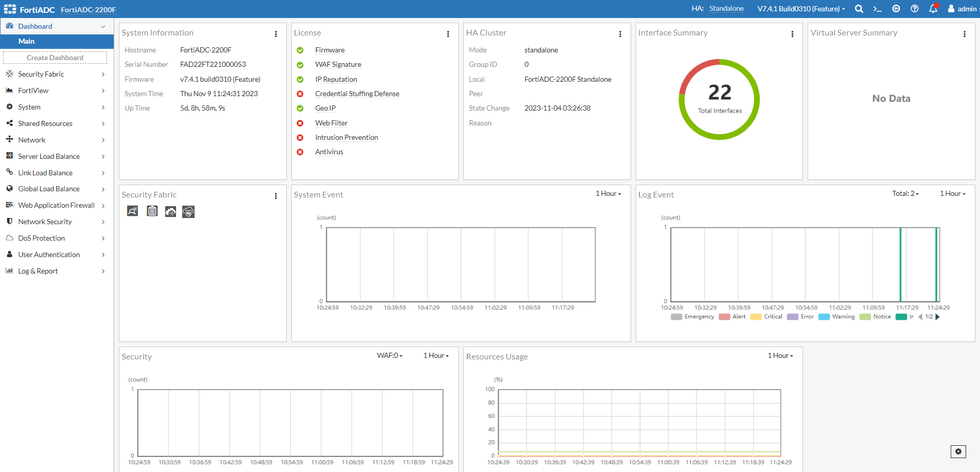
Task: Open the help question-mark icon
Action: point(915,9)
